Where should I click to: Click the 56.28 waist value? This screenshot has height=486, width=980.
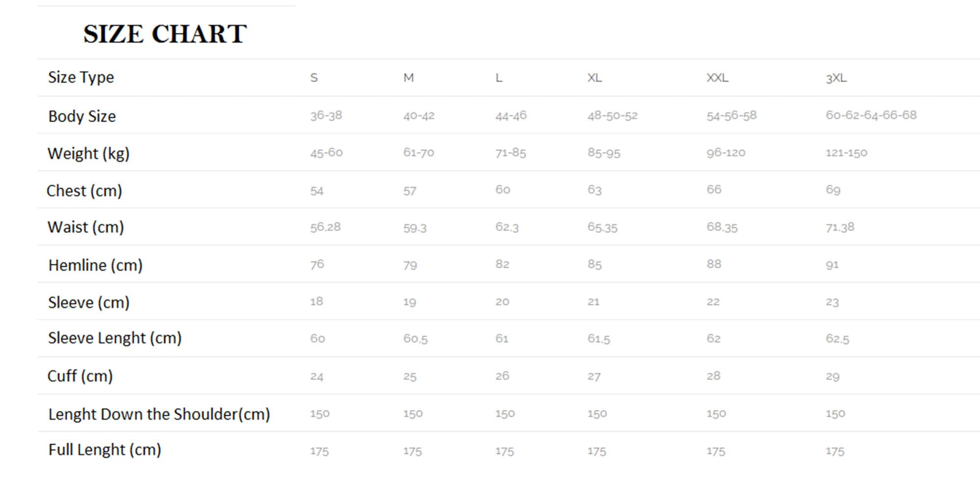click(x=325, y=227)
